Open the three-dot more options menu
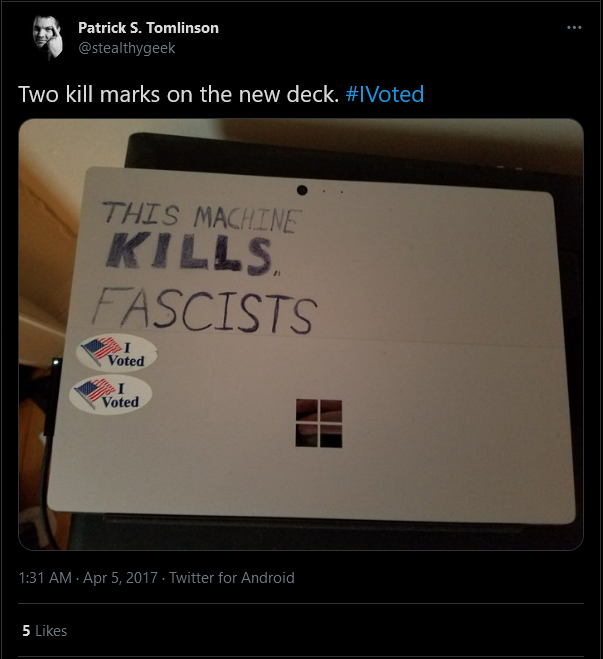Screen dimensions: 603x659 574,28
